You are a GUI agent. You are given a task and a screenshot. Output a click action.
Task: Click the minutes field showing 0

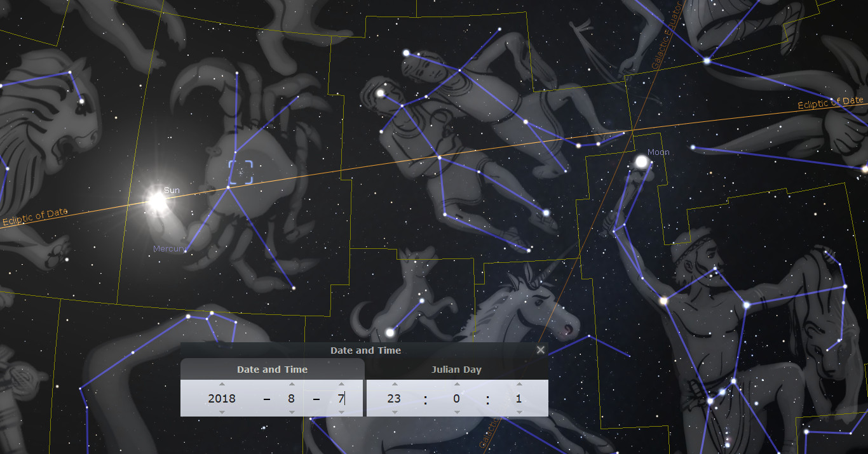click(457, 399)
